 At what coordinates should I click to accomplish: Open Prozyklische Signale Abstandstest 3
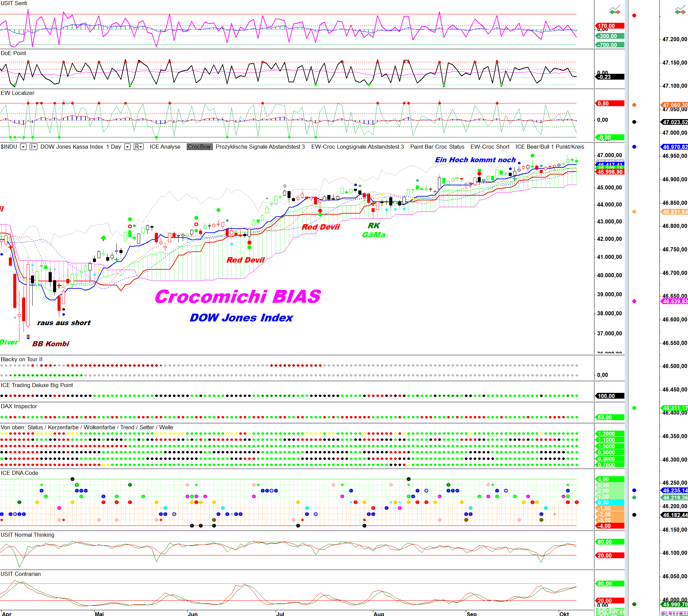260,147
